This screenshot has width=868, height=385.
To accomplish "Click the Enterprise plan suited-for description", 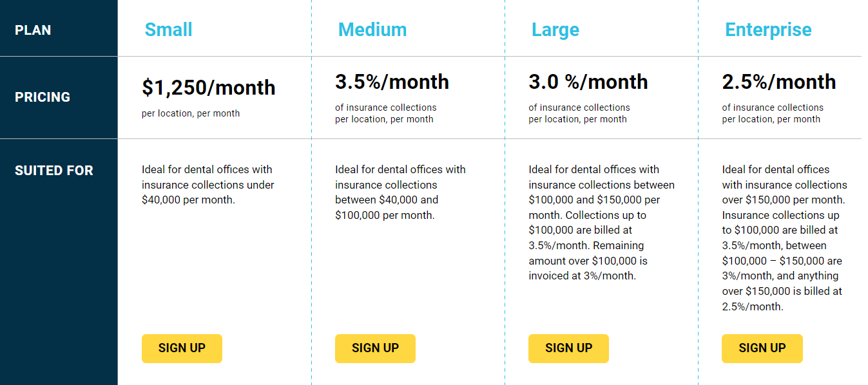I will [785, 238].
